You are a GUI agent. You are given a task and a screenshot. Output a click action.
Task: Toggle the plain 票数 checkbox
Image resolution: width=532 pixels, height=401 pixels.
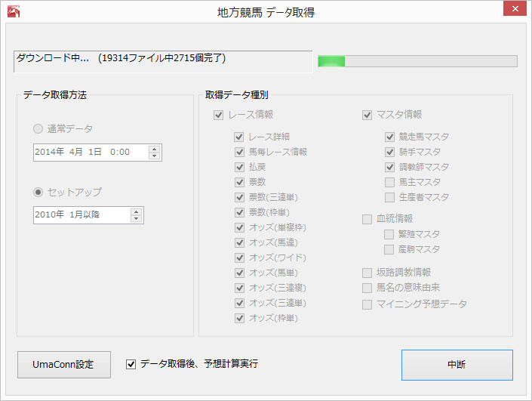coord(239,182)
